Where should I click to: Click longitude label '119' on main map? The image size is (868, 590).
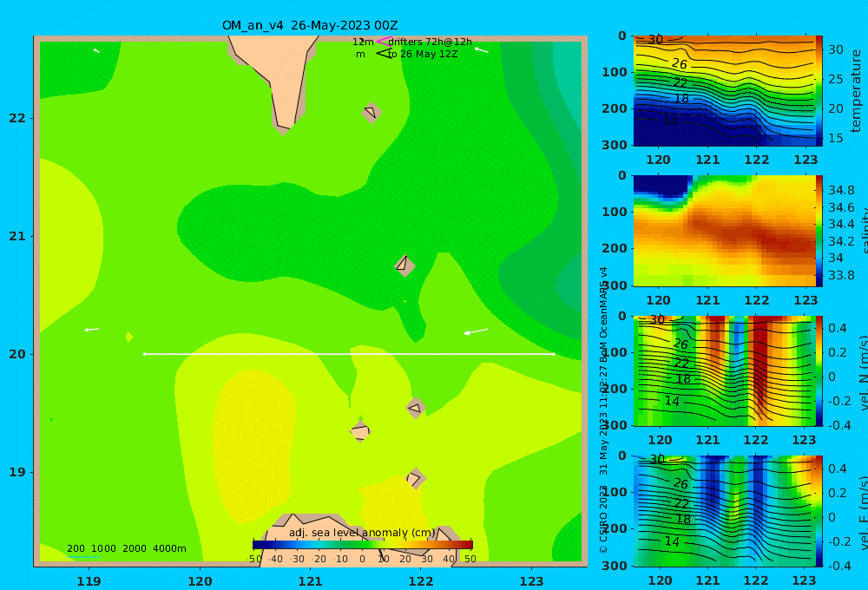(x=89, y=581)
